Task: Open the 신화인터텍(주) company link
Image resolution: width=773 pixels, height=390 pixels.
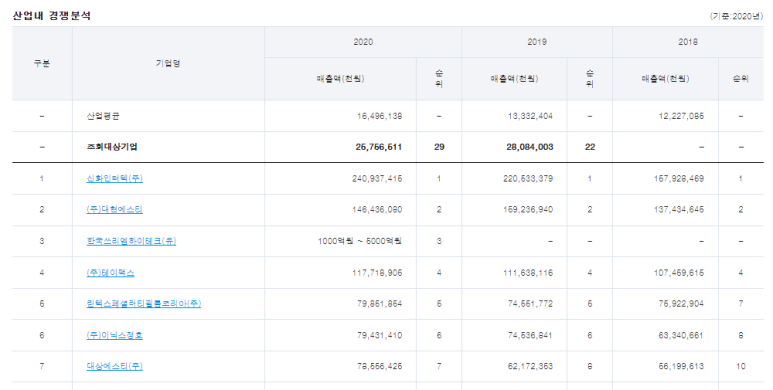Action: click(x=114, y=178)
